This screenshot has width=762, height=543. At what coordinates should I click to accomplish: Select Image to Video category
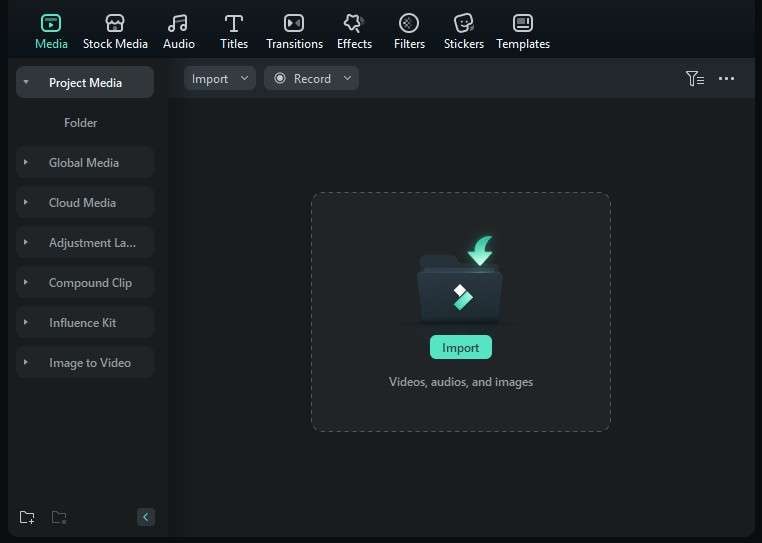(85, 362)
